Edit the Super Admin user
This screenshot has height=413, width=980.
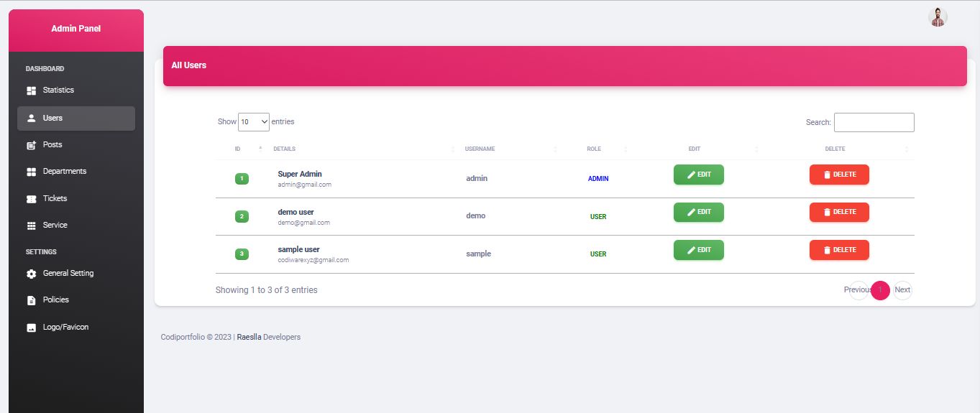coord(698,175)
